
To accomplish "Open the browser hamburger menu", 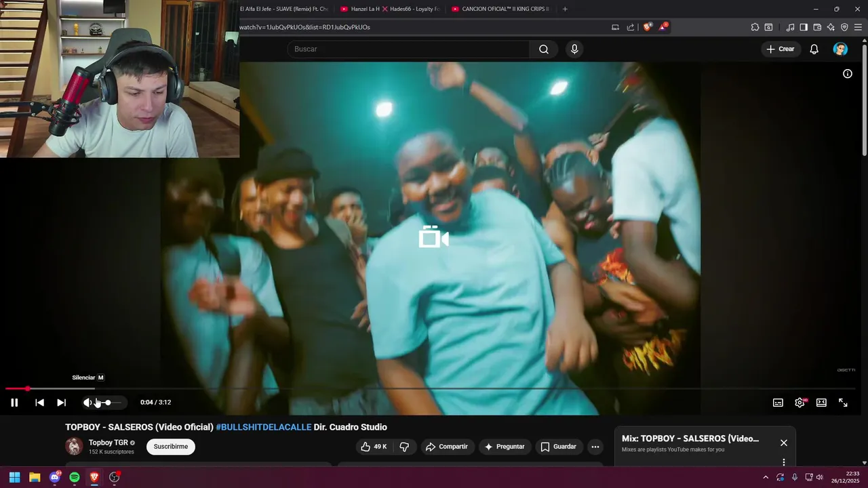I will pyautogui.click(x=858, y=27).
